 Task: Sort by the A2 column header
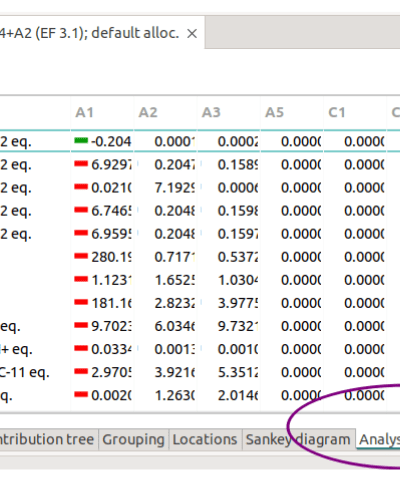[x=165, y=112]
